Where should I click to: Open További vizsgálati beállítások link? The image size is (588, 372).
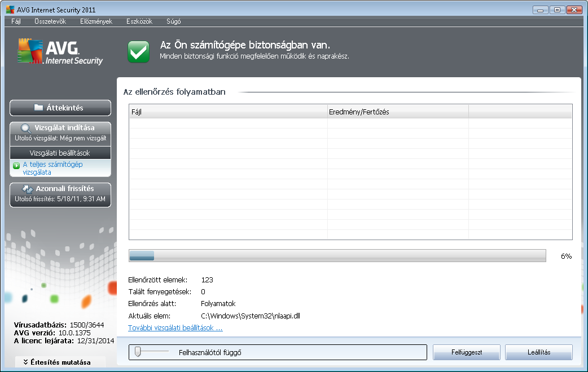[x=175, y=328]
